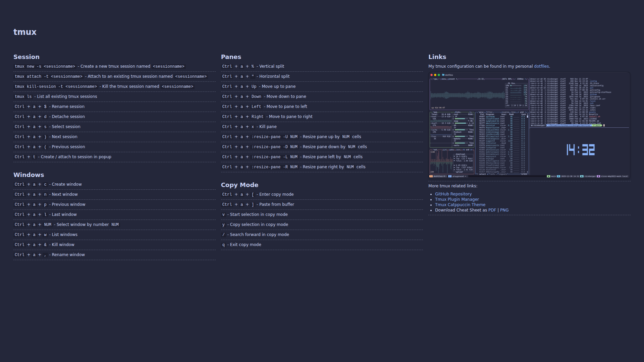Screen dimensions: 644x362
Task: Click the 'tmux ls' command snippet
Action: 23,97
